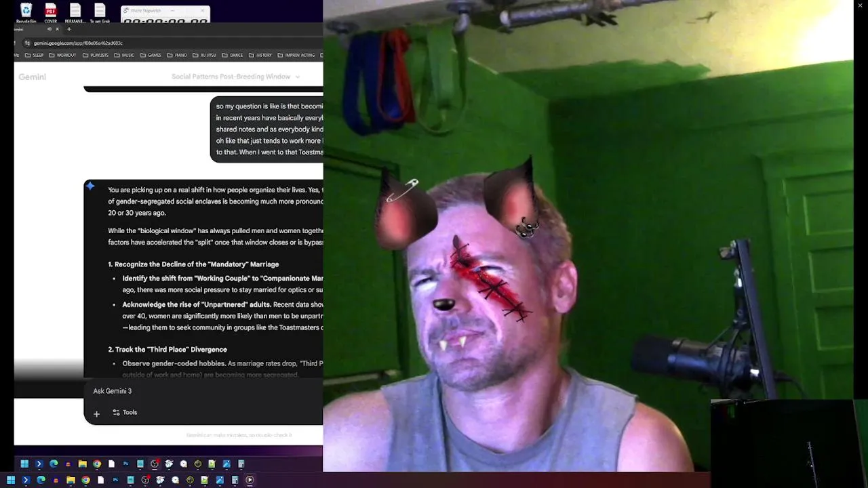Click Calculator icon in the captured inner taskbar
The height and width of the screenshot is (488, 868).
click(x=241, y=464)
